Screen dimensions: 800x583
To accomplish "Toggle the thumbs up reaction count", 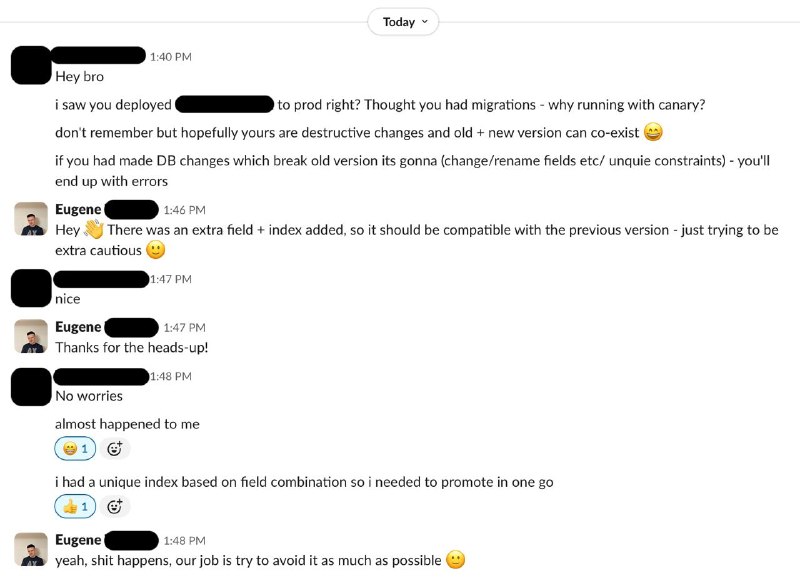I will click(x=75, y=507).
